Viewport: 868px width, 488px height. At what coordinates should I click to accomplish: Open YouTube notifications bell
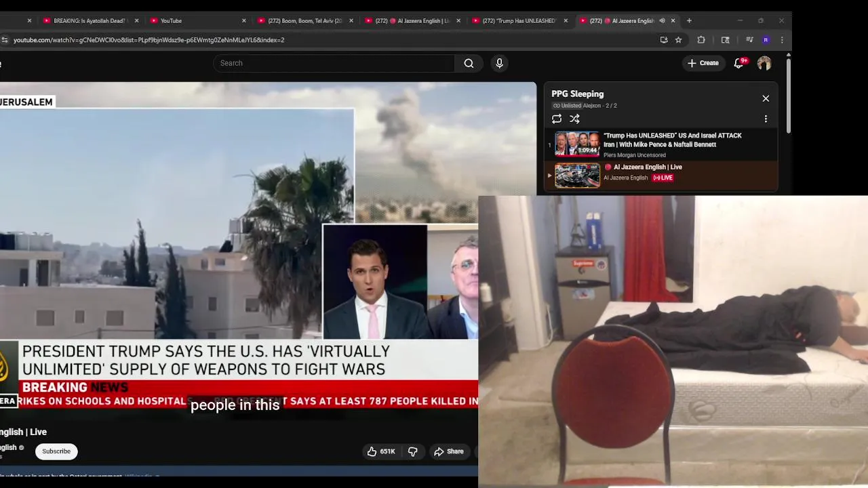pos(739,63)
